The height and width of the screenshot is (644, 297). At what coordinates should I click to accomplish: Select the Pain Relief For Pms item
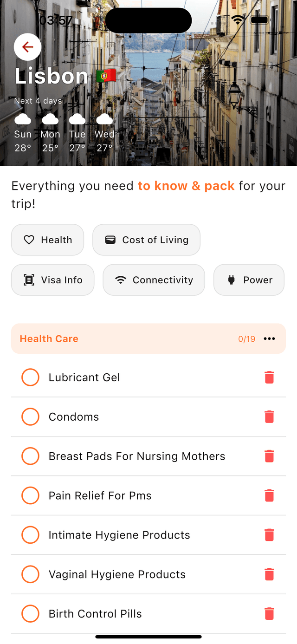click(x=100, y=495)
